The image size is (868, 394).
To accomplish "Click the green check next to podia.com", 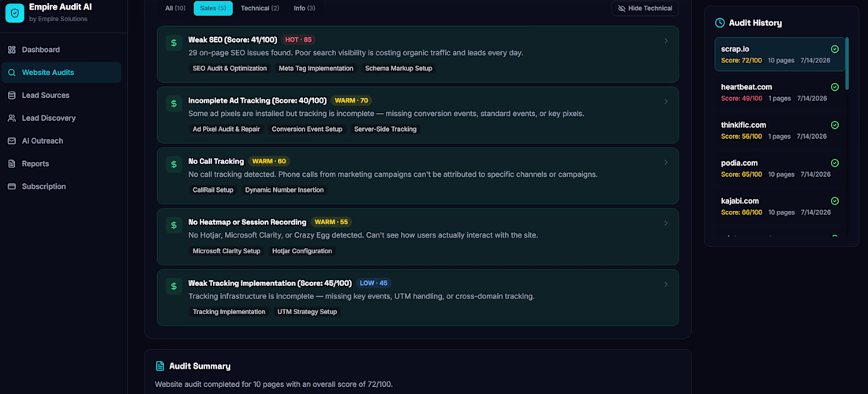I will pyautogui.click(x=835, y=163).
